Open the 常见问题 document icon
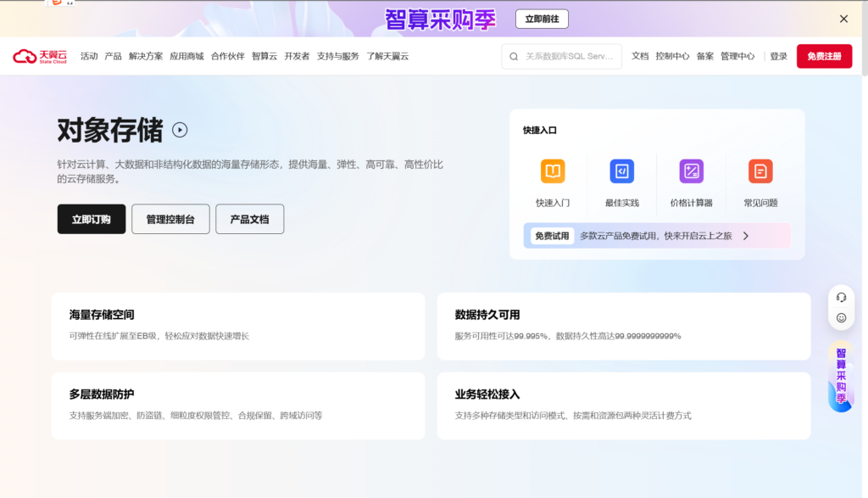Screen dimensions: 868x498 tap(760, 171)
